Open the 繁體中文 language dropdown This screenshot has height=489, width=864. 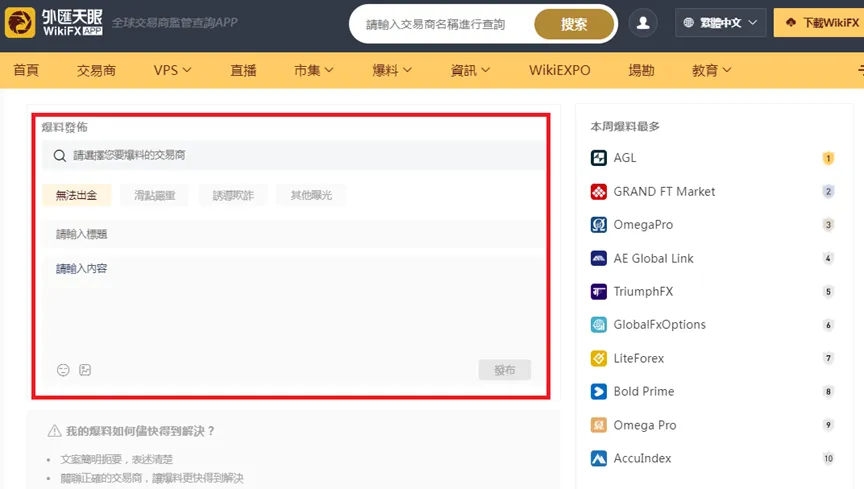(720, 23)
